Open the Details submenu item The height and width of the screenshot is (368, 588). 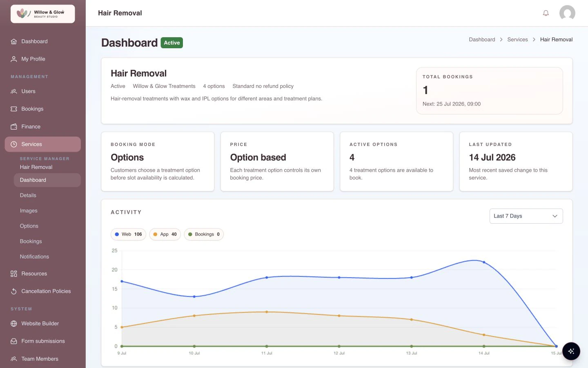[47, 195]
